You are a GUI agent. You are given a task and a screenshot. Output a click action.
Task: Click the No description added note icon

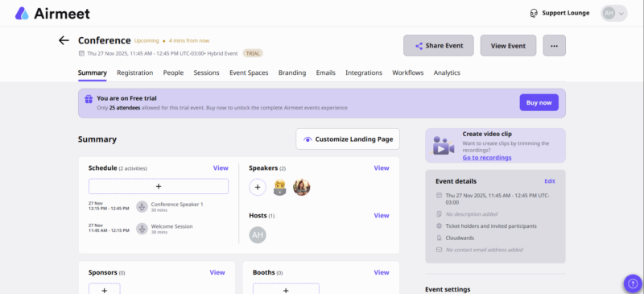click(439, 214)
